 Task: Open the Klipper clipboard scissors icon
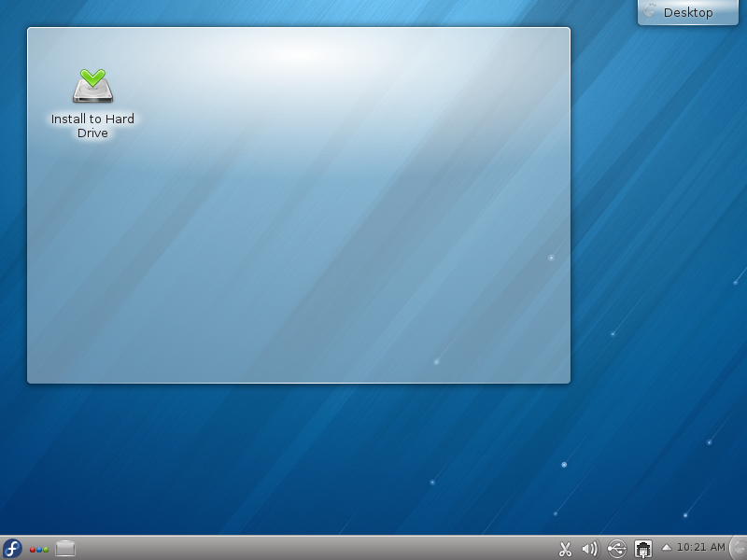(x=565, y=549)
